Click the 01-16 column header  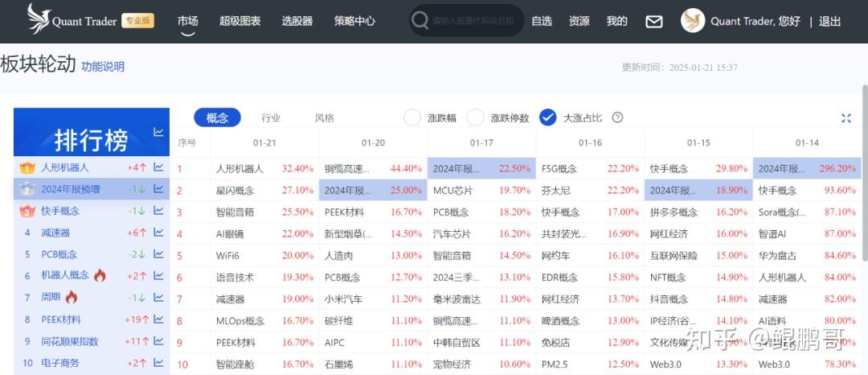click(590, 143)
